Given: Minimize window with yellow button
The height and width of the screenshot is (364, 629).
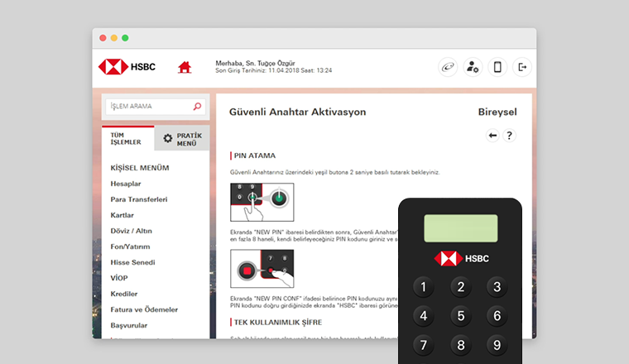Looking at the screenshot, I should tap(114, 38).
